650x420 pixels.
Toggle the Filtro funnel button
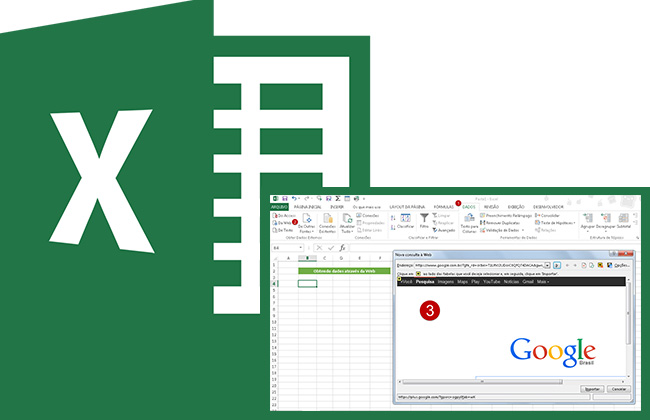coord(424,221)
